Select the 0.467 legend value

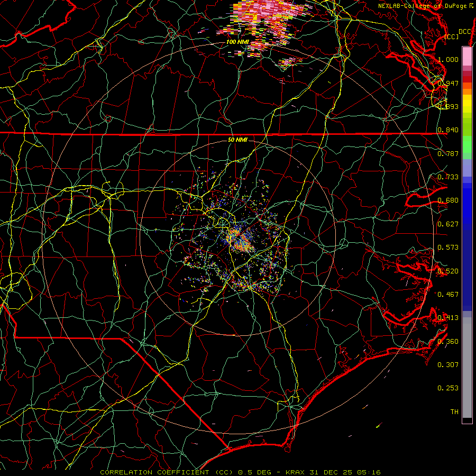[x=448, y=294]
